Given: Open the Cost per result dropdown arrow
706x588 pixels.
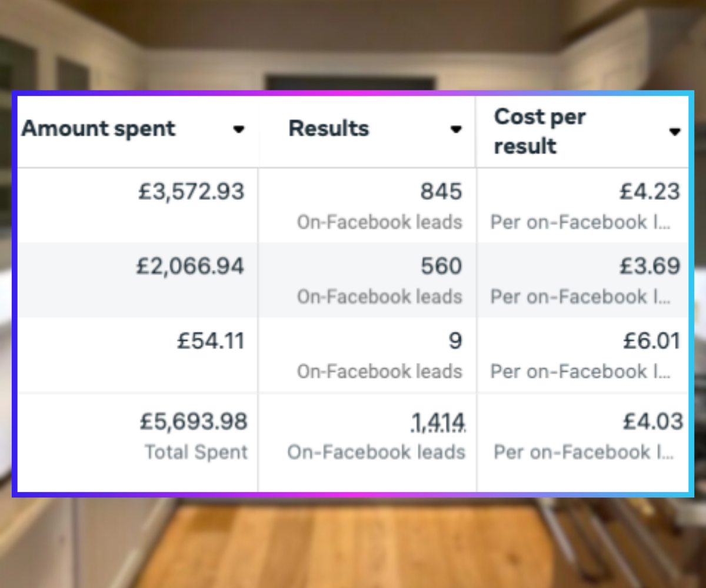Looking at the screenshot, I should [x=675, y=131].
